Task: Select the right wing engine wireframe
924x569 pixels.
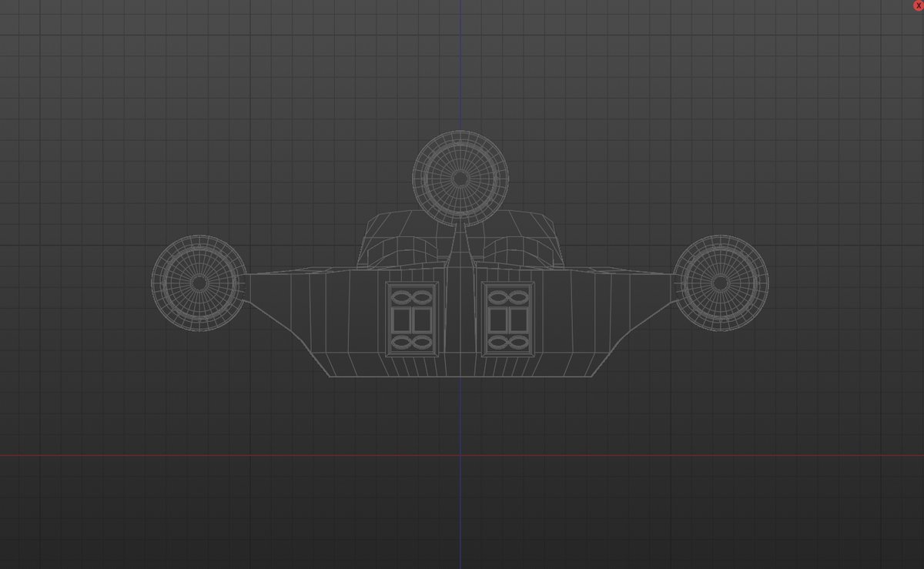Action: [x=720, y=283]
